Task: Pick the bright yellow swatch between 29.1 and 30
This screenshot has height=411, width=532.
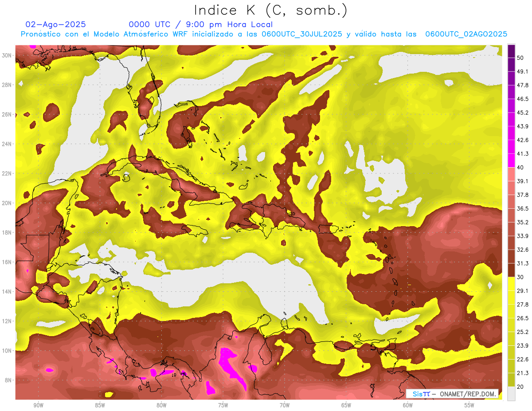Action: (511, 284)
